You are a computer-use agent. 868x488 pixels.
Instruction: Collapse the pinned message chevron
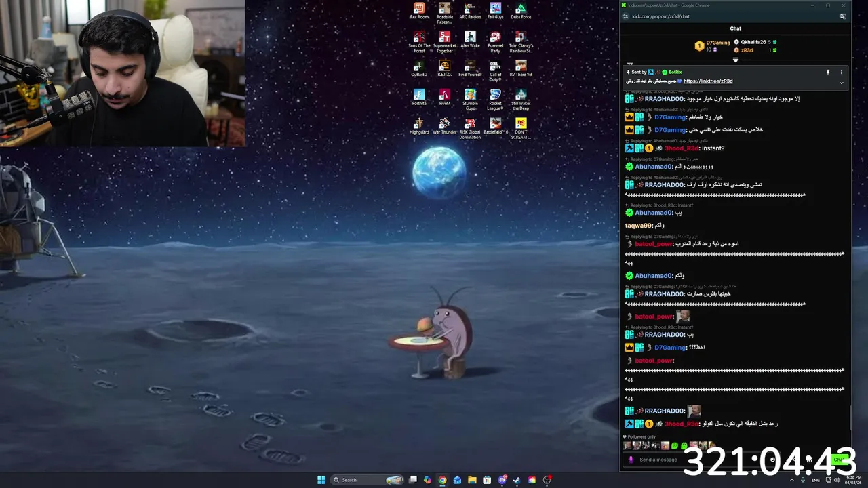(842, 83)
